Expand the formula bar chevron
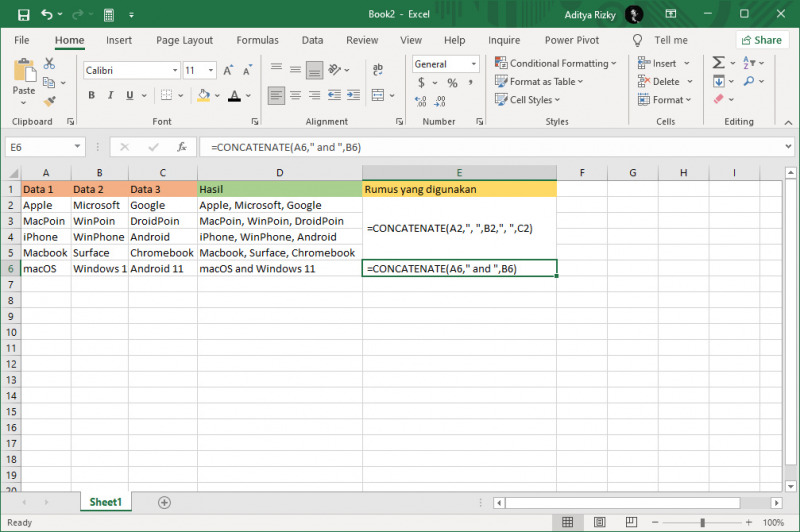This screenshot has width=800, height=532. [x=788, y=147]
